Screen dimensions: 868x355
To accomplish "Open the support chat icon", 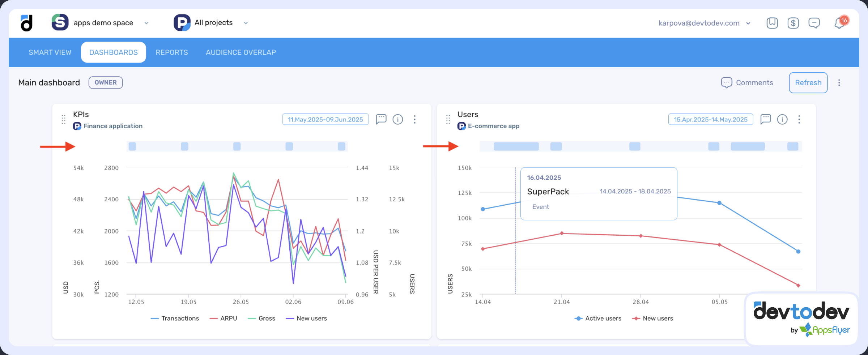I will tap(814, 22).
